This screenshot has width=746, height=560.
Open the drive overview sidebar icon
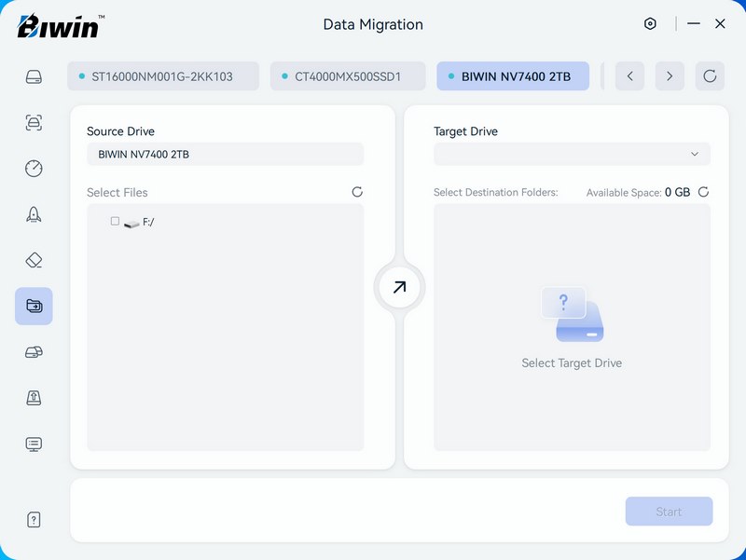pyautogui.click(x=34, y=76)
